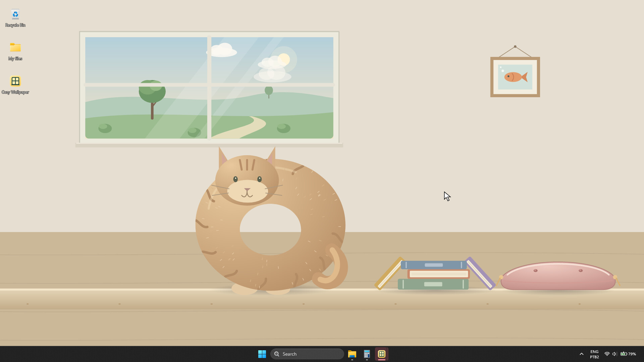The width and height of the screenshot is (644, 362).
Task: Select the Cozy Wallpaper desktop shortcut
Action: pos(15,85)
